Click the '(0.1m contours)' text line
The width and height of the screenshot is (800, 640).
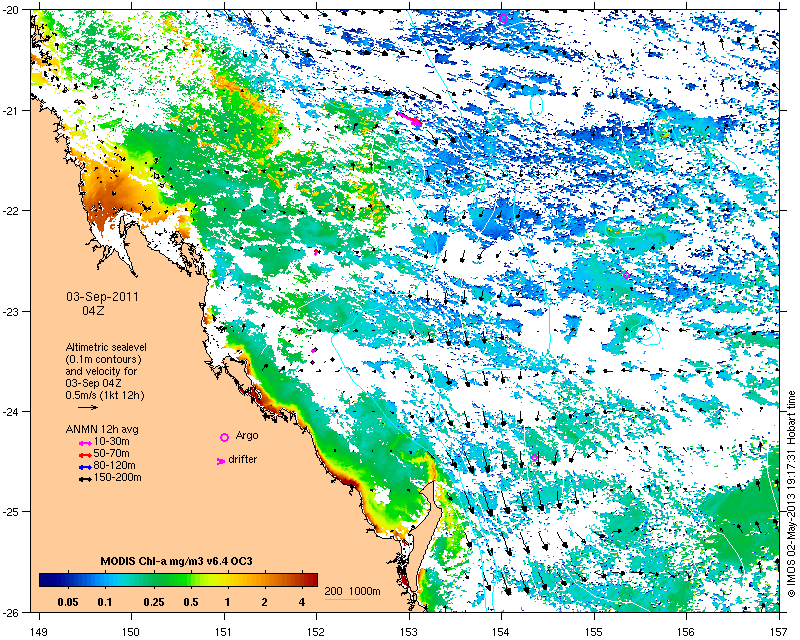[x=104, y=359]
